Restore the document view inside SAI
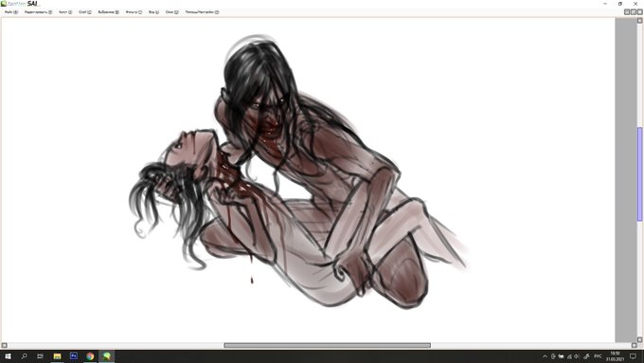This screenshot has height=363, width=644. 634,12
